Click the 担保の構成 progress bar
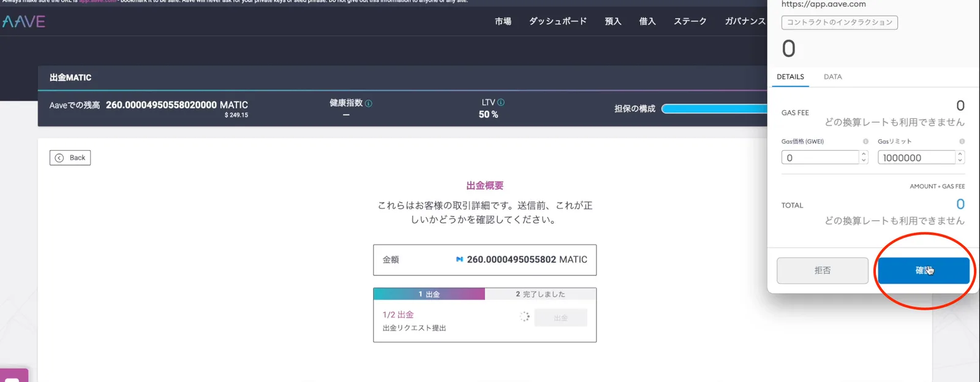This screenshot has height=382, width=980. point(714,109)
